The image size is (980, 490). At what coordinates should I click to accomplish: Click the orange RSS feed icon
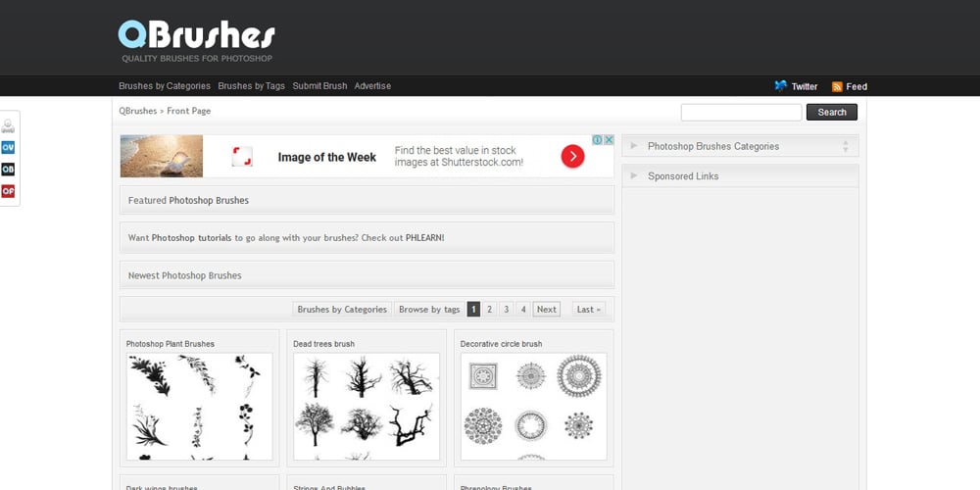(x=837, y=87)
